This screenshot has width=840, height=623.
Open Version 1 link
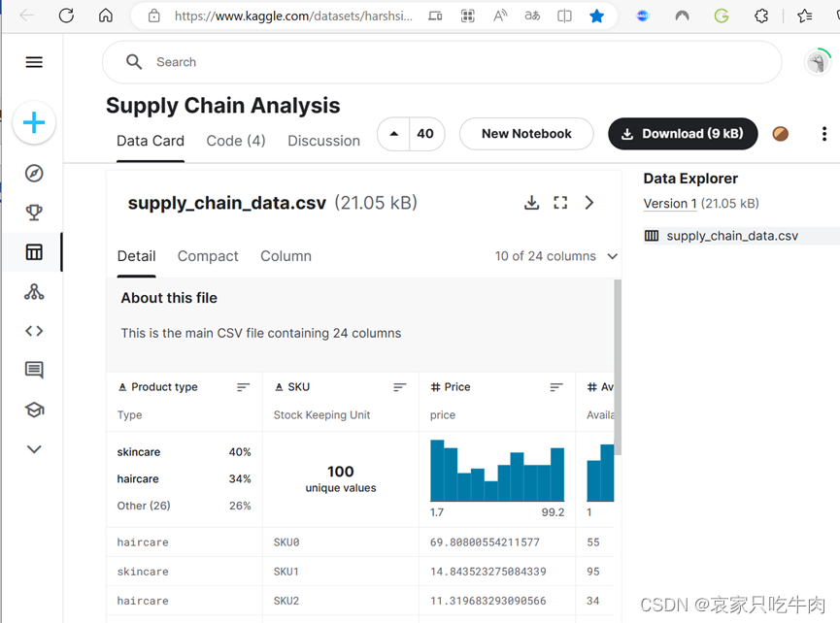pyautogui.click(x=670, y=204)
